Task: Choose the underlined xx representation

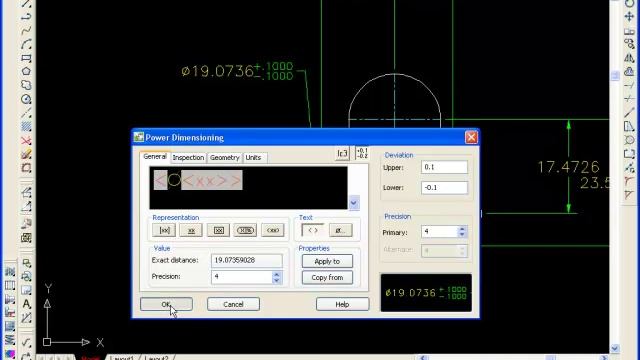Action: pos(191,230)
